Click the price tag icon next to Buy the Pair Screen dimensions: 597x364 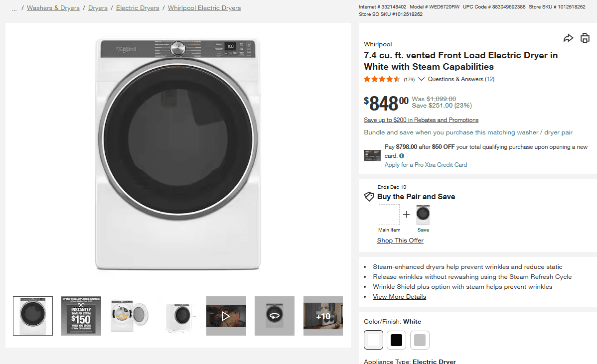click(x=369, y=196)
